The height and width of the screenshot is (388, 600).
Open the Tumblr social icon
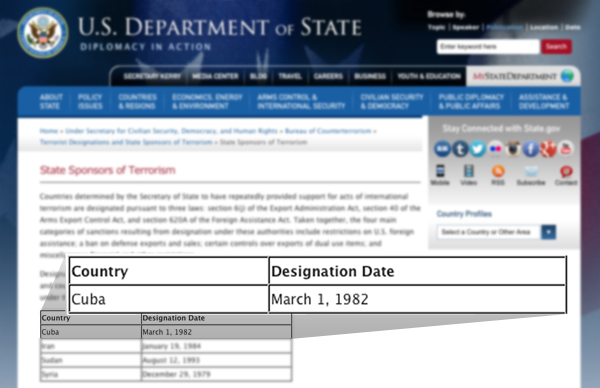tap(460, 148)
